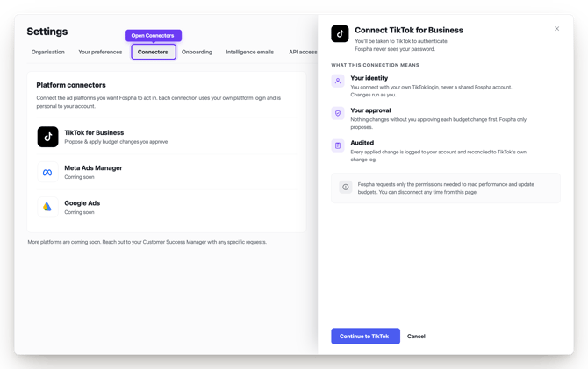Open the Your preferences tab
The width and height of the screenshot is (588, 369).
100,52
